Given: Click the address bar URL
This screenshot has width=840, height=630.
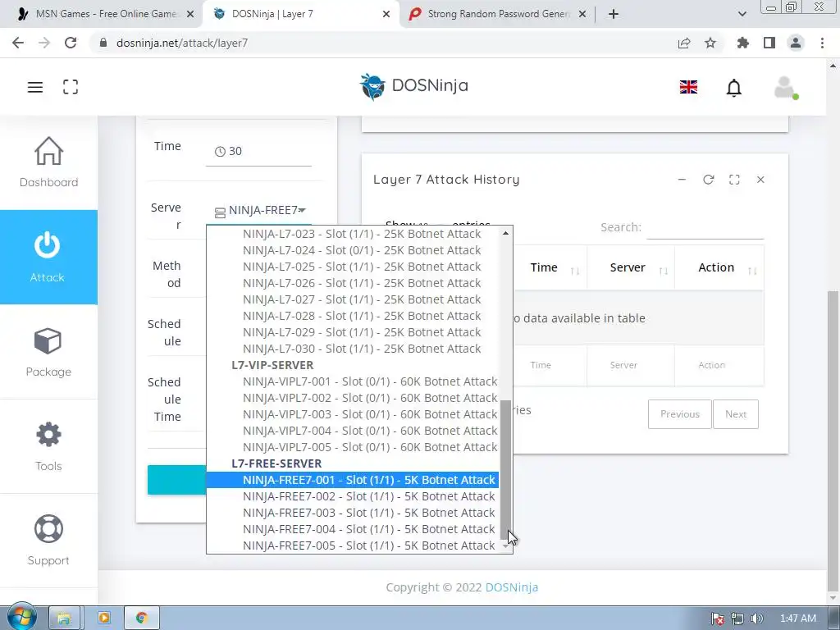Looking at the screenshot, I should click(182, 43).
